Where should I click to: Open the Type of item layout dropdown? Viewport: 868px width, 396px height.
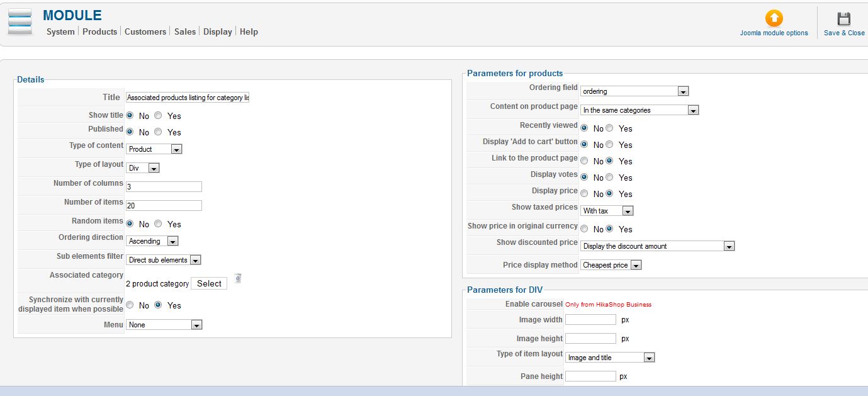tap(610, 358)
